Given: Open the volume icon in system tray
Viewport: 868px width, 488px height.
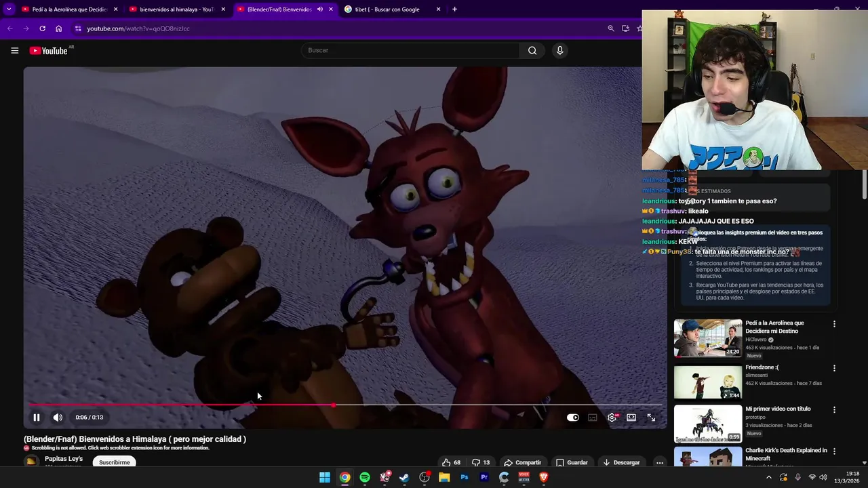Looking at the screenshot, I should click(x=823, y=477).
